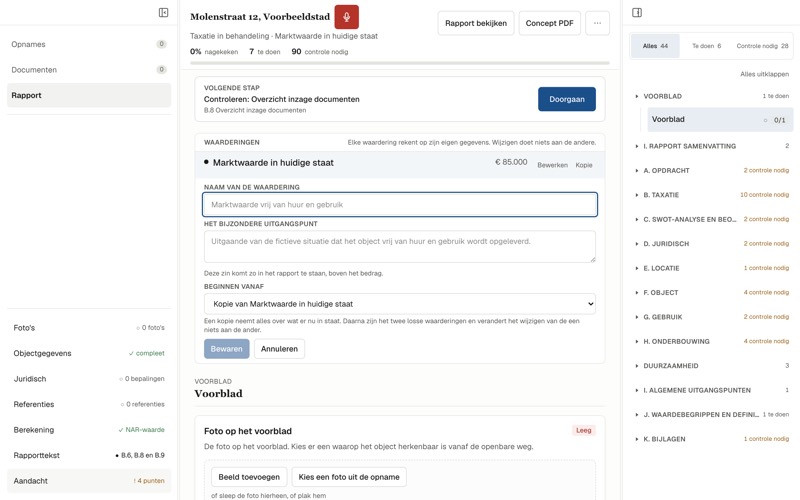This screenshot has height=500, width=800.
Task: Open Berekening section
Action: [x=89, y=430]
